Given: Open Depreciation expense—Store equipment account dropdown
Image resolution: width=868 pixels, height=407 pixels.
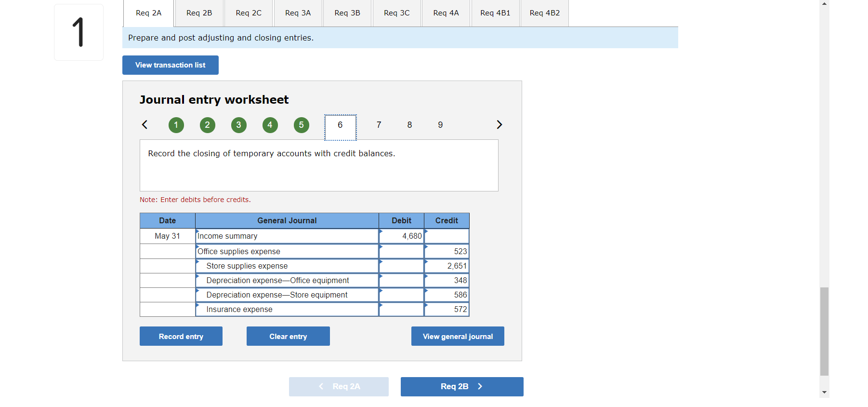Looking at the screenshot, I should (287, 295).
